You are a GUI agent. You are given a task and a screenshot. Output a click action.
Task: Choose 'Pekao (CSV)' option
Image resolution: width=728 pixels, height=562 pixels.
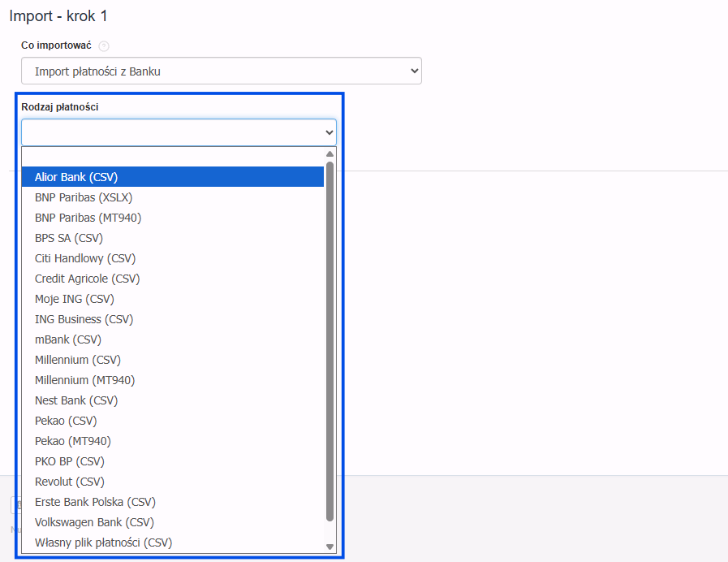[x=173, y=421]
